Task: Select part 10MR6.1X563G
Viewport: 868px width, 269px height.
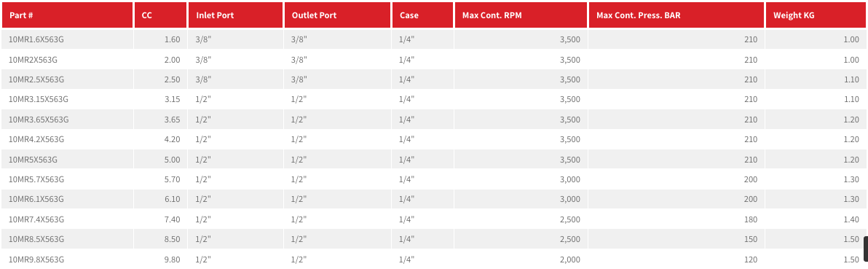Action: [36, 199]
